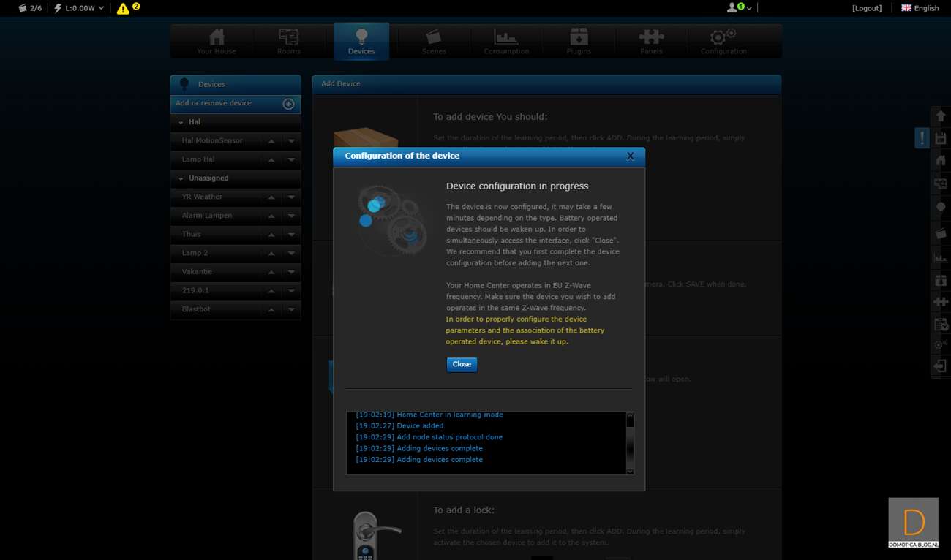Click the blue exclamation alert icon
Image resolution: width=951 pixels, height=560 pixels.
[x=922, y=137]
